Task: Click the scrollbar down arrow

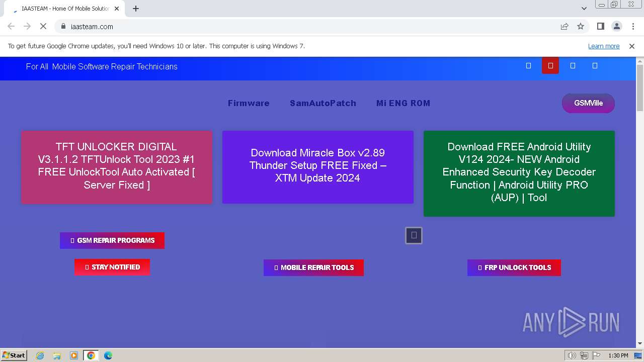Action: click(x=640, y=343)
